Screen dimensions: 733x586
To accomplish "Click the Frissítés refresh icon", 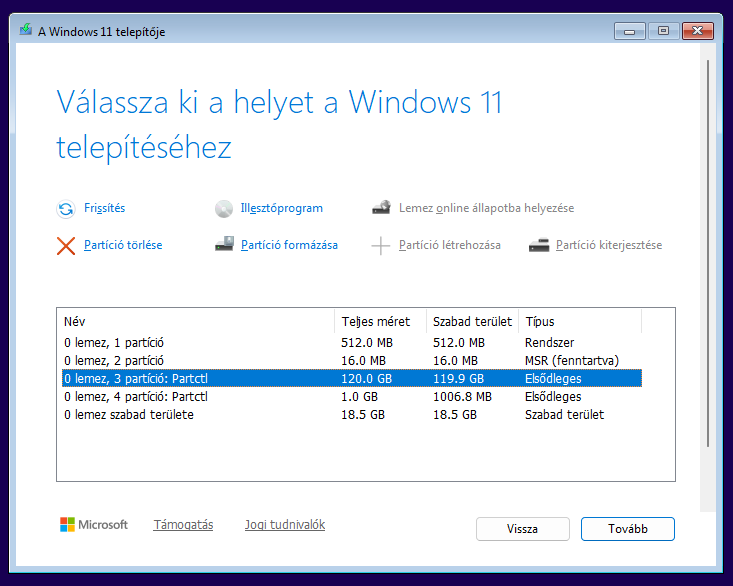I will [66, 209].
